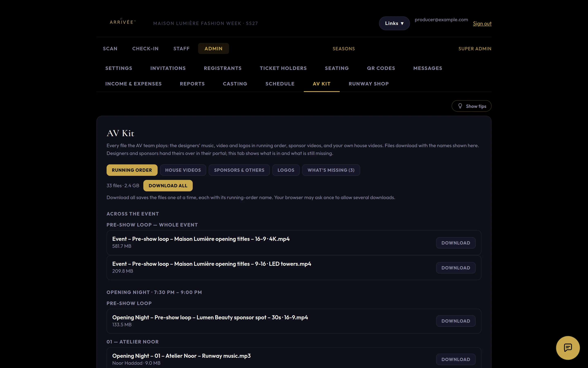Switch to House Videos filter
The width and height of the screenshot is (588, 368).
click(183, 170)
